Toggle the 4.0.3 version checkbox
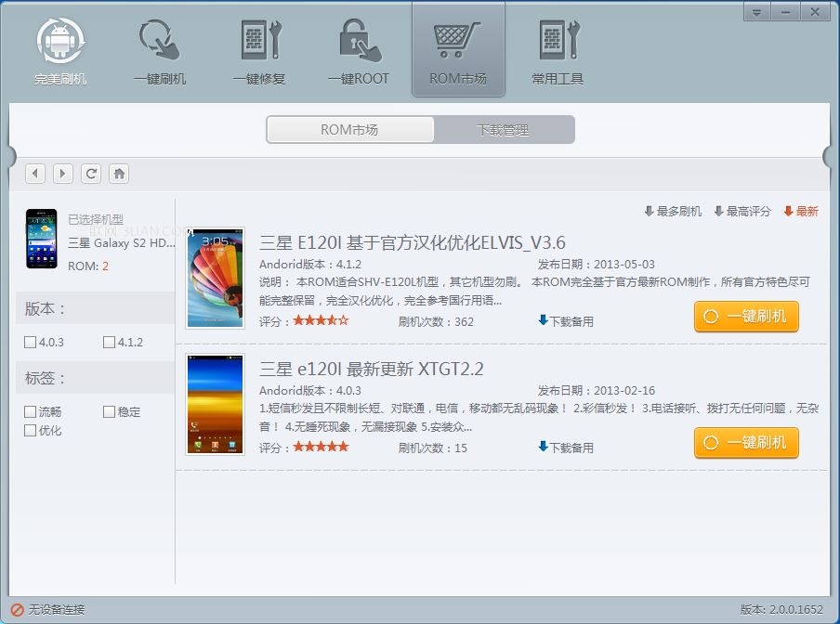This screenshot has height=624, width=840. 31,342
